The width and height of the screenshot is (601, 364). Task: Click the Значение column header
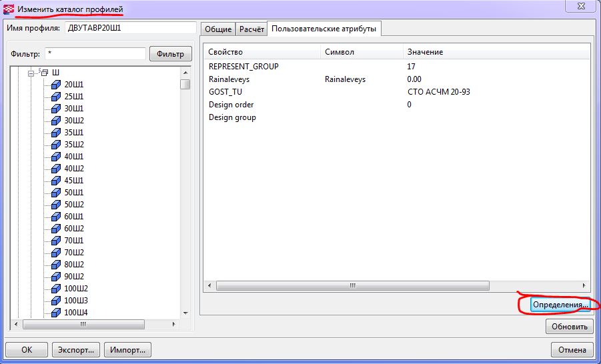[x=496, y=52]
